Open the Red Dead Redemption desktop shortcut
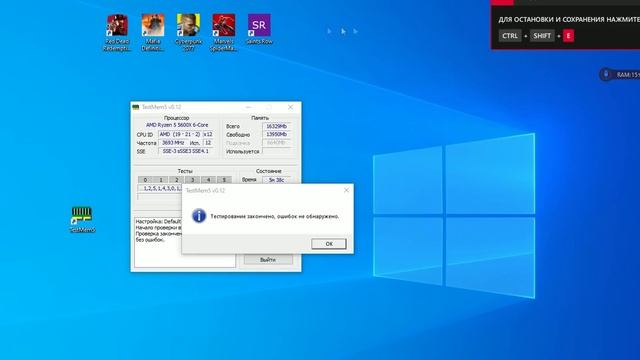Image resolution: width=640 pixels, height=360 pixels. pyautogui.click(x=117, y=32)
